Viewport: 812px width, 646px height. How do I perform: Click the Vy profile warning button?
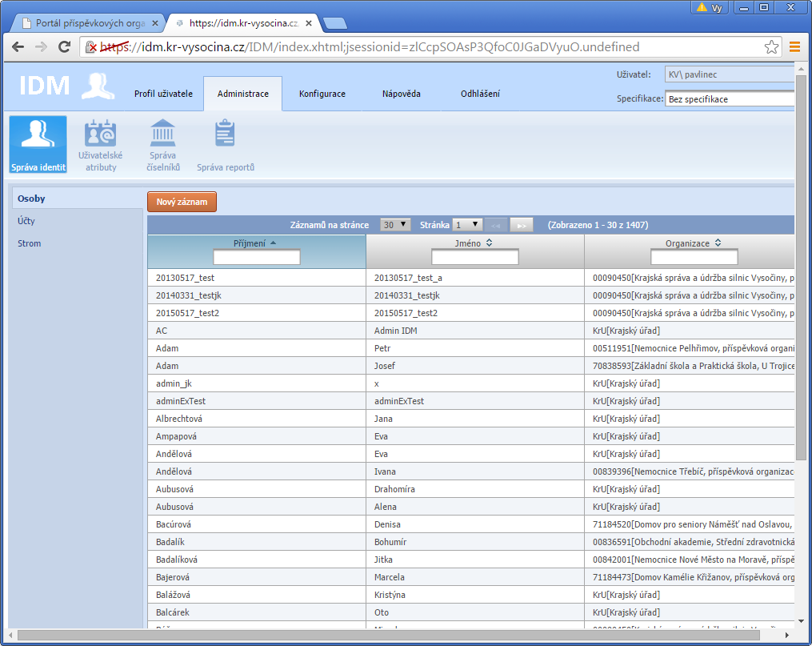[710, 7]
